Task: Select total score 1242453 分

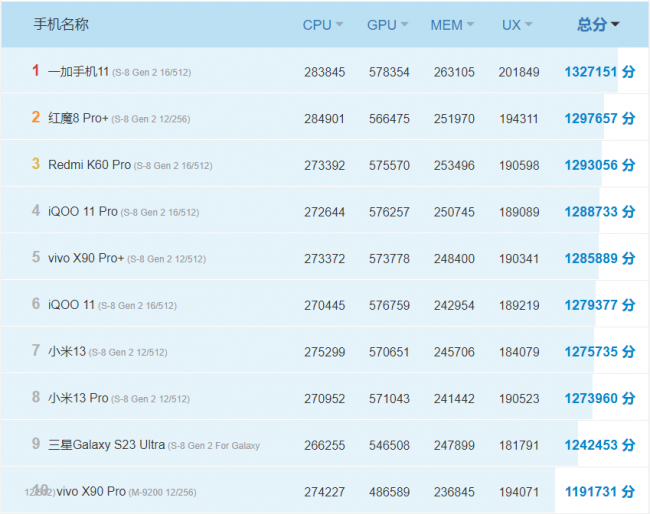Action: pos(599,445)
